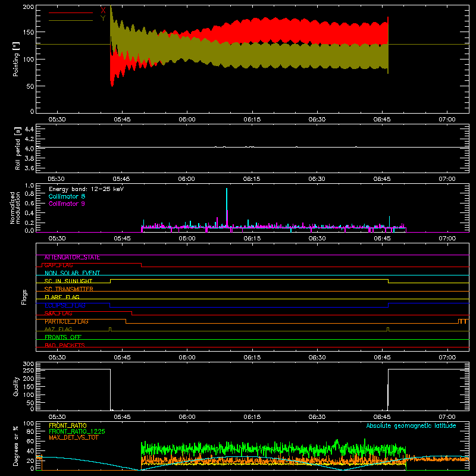Click the BAD_PACKETS label
The width and height of the screenshot is (476, 476).
point(65,345)
